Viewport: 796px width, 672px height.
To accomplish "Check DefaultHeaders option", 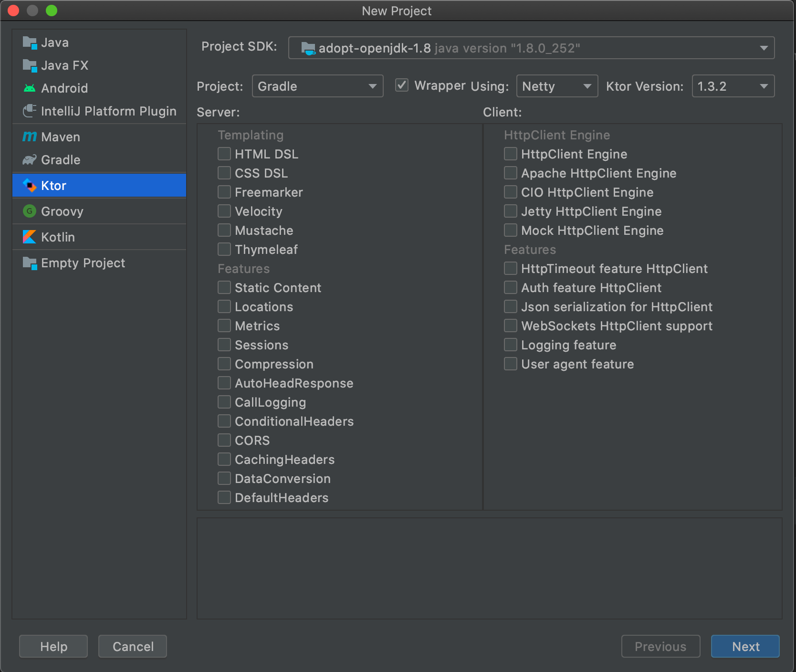I will coord(224,497).
